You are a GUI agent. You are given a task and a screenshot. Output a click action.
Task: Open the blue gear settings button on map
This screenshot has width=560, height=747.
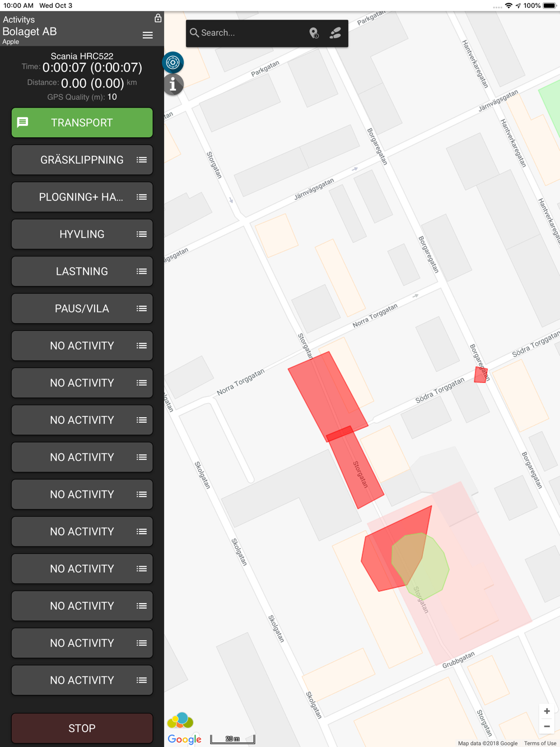click(x=173, y=62)
